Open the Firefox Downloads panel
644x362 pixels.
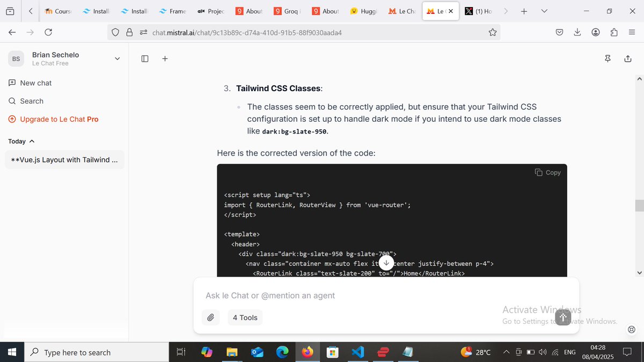coord(577,32)
